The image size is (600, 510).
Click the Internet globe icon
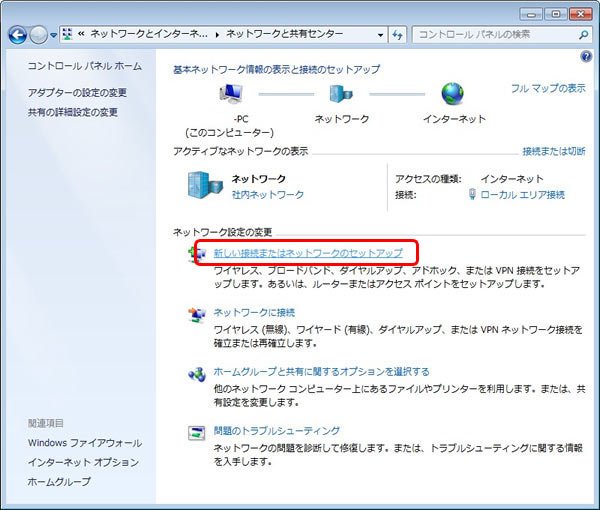click(454, 96)
